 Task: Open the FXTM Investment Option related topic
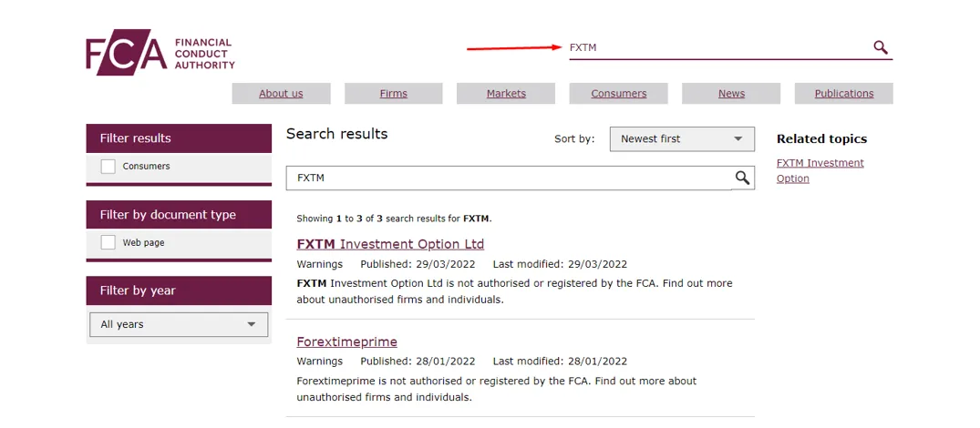click(x=820, y=170)
